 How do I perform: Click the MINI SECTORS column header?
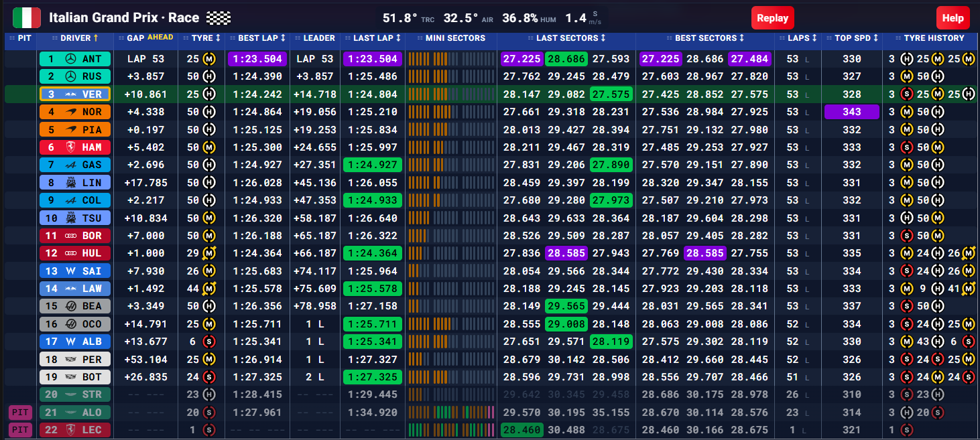(450, 38)
